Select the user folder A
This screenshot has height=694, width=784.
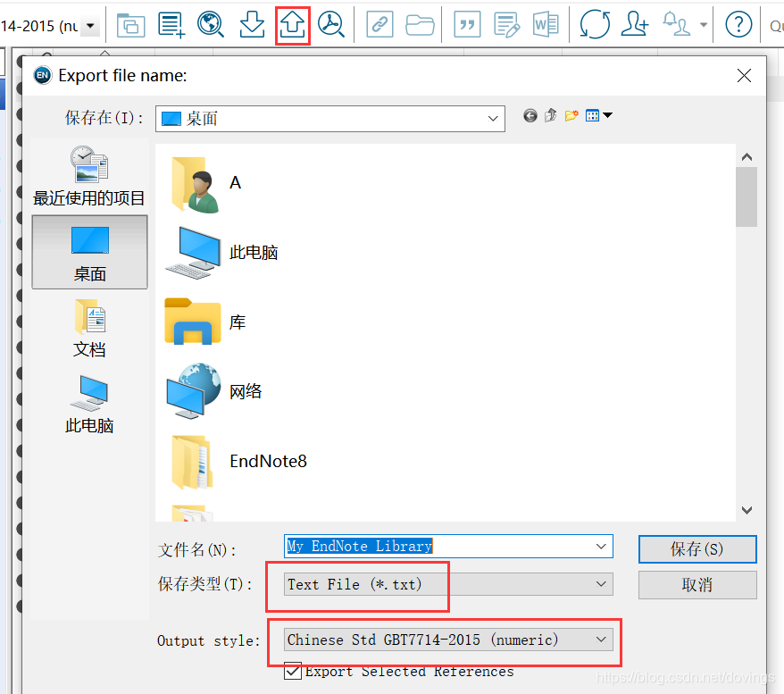206,184
